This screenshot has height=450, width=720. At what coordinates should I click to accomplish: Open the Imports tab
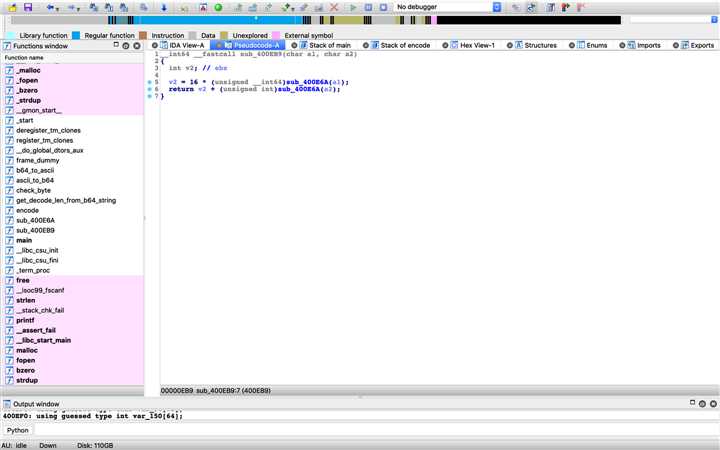(643, 45)
